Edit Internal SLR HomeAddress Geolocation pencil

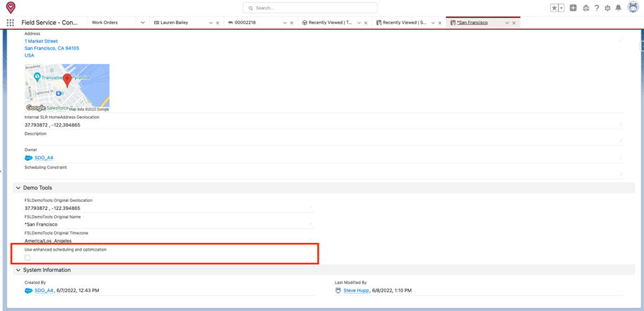(621, 123)
